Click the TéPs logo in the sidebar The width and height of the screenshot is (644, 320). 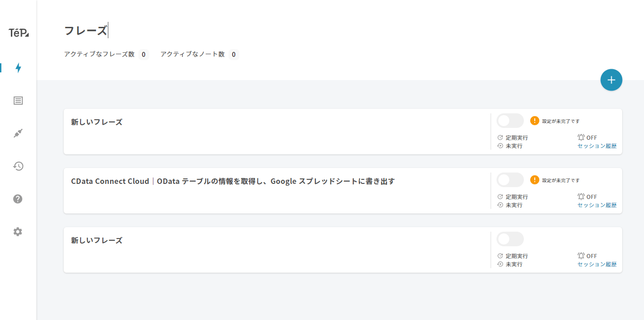18,33
